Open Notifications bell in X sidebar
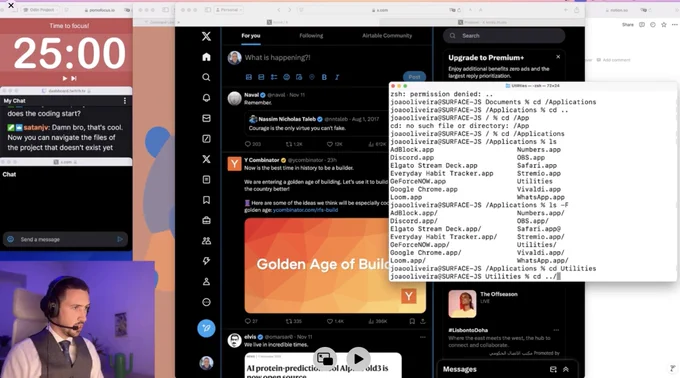 [206, 98]
